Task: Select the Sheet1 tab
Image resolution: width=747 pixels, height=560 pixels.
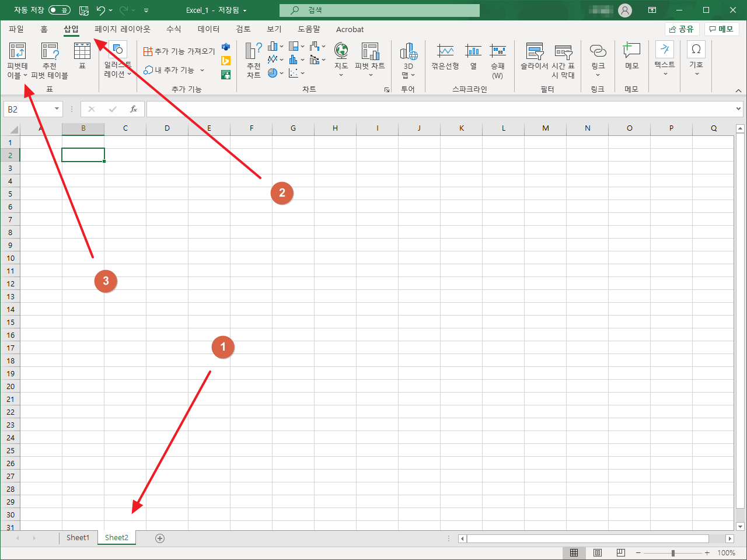Action: coord(78,538)
